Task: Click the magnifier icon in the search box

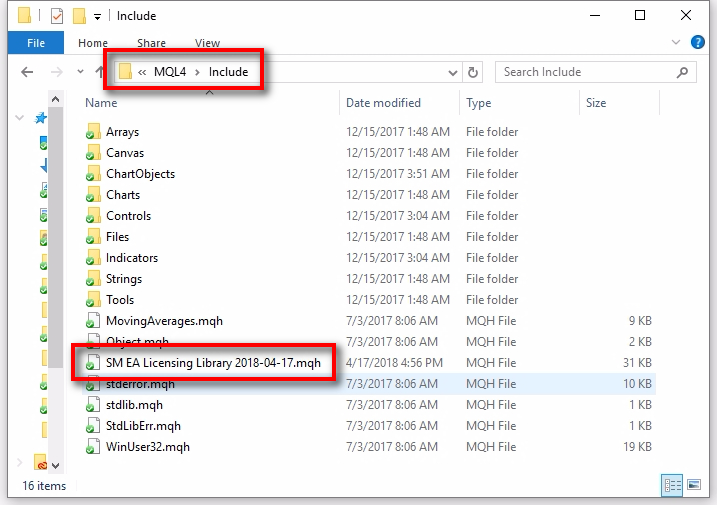Action: pos(684,72)
